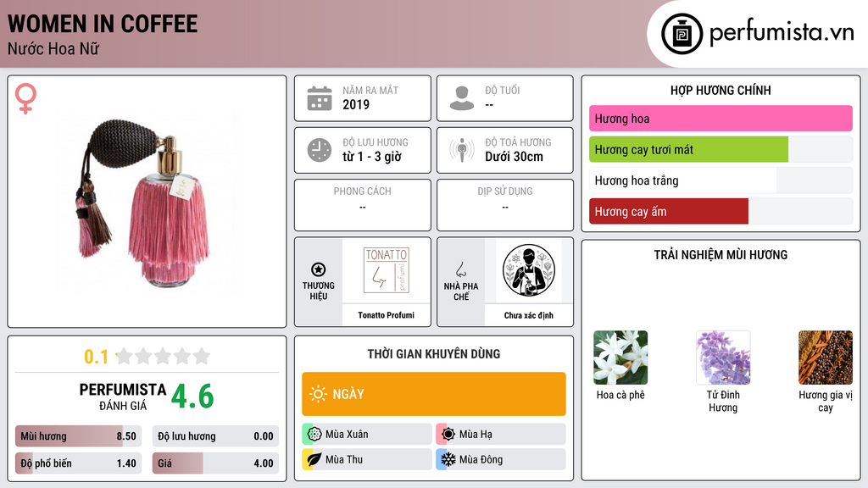
Task: Click the 'Dưới 30cm' sillage value
Action: (514, 157)
